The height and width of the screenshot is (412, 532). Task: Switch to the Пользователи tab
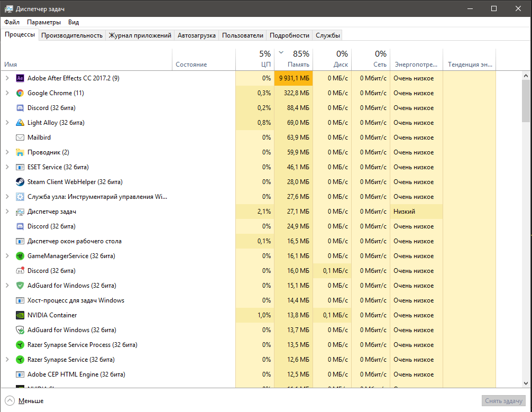click(x=243, y=35)
